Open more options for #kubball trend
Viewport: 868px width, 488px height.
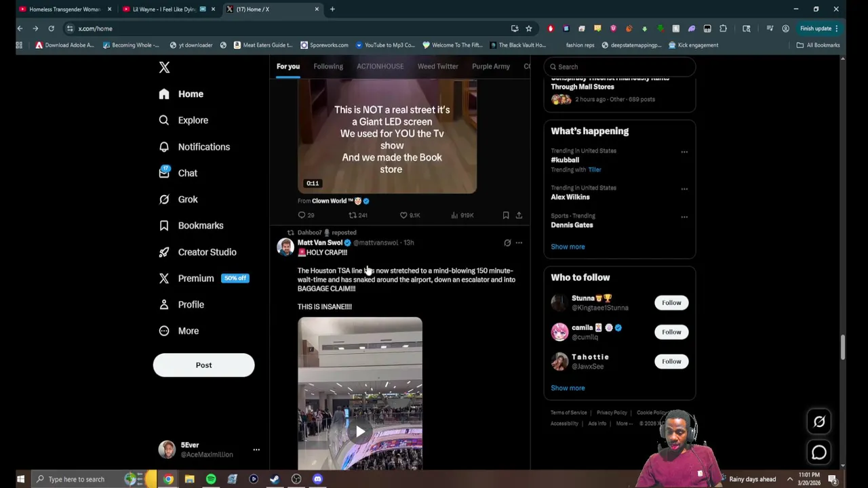[x=684, y=152]
